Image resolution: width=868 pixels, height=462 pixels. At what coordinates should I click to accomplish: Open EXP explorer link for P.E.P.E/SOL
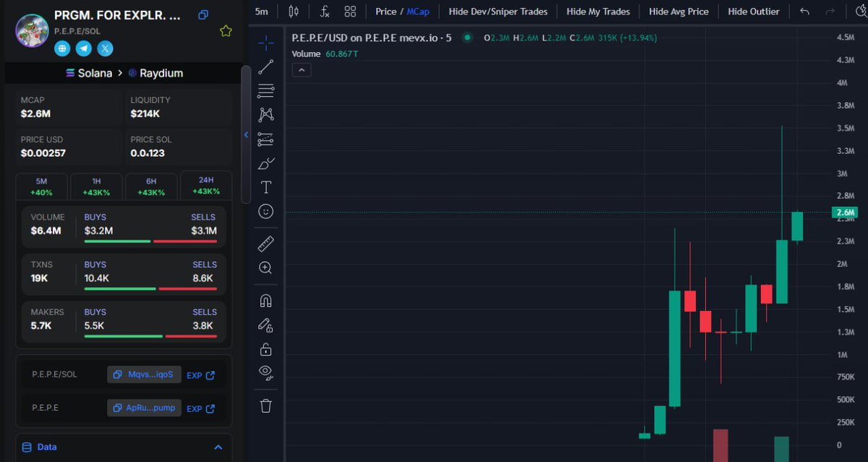200,375
